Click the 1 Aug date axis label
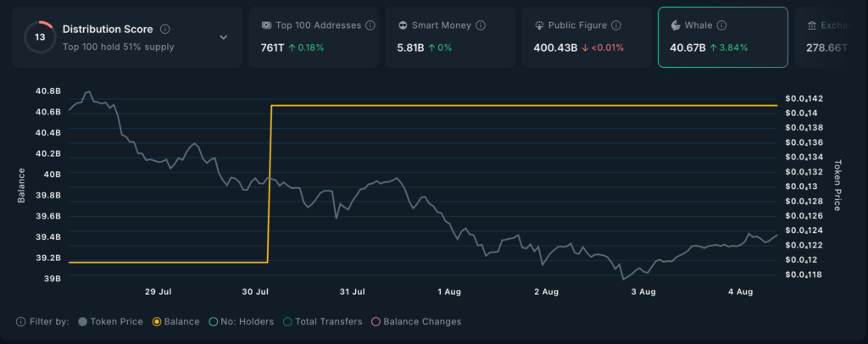 [x=449, y=291]
